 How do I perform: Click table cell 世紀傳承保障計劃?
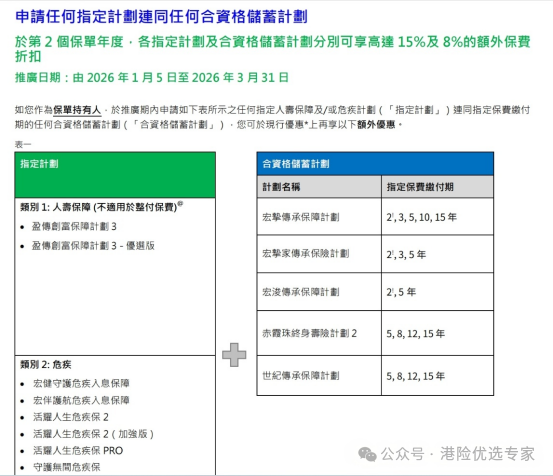319,376
